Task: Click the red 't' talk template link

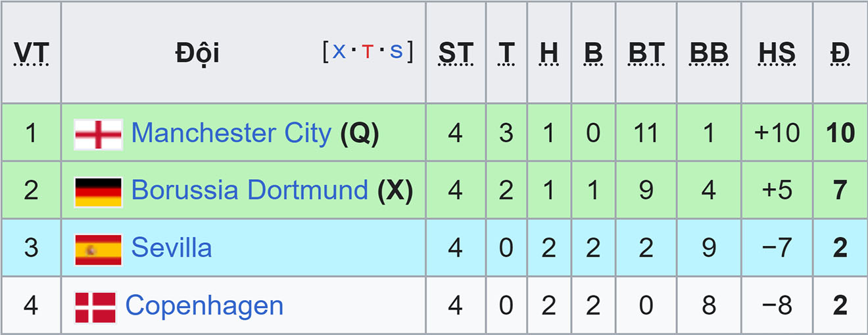Action: pos(368,51)
